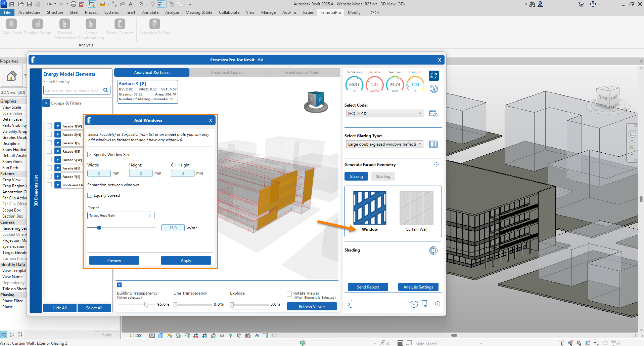Viewport: 644px width, 346px height.
Task: Switch to the Analytical Spaces tab
Action: (227, 73)
